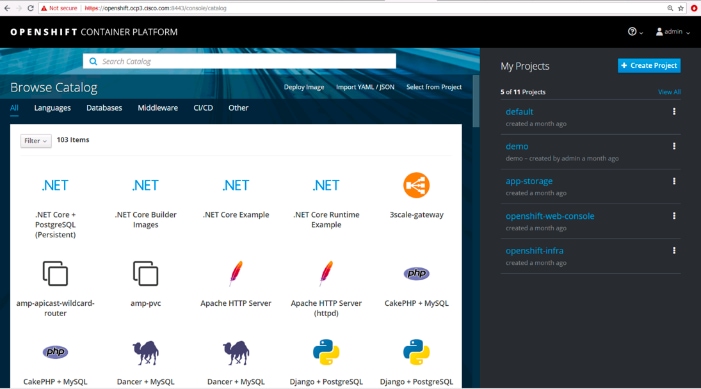Open kebab menu for openshift-infra project
The height and width of the screenshot is (389, 701).
(674, 251)
